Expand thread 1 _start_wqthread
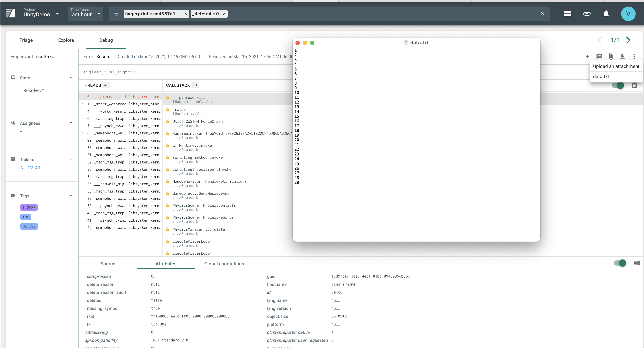This screenshot has width=644, height=348. (x=82, y=104)
